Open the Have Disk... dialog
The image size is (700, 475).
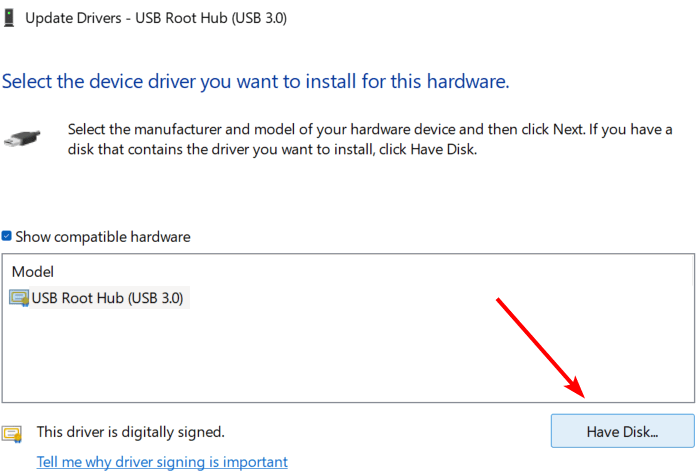622,431
